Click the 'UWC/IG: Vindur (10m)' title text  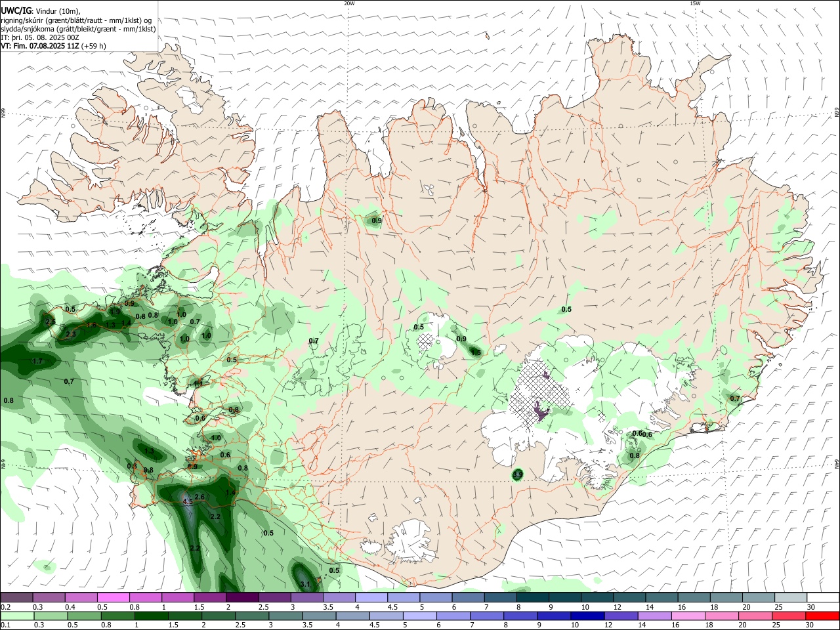[x=41, y=10]
